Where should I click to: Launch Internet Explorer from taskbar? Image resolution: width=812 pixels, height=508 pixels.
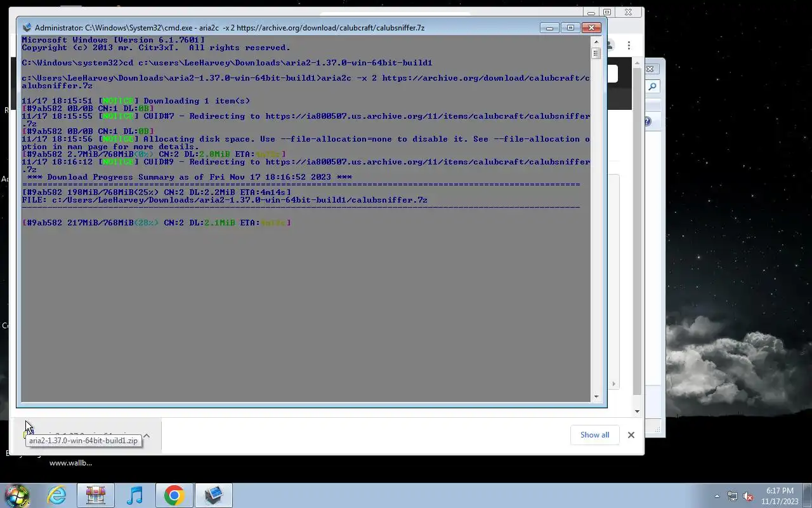pos(57,495)
